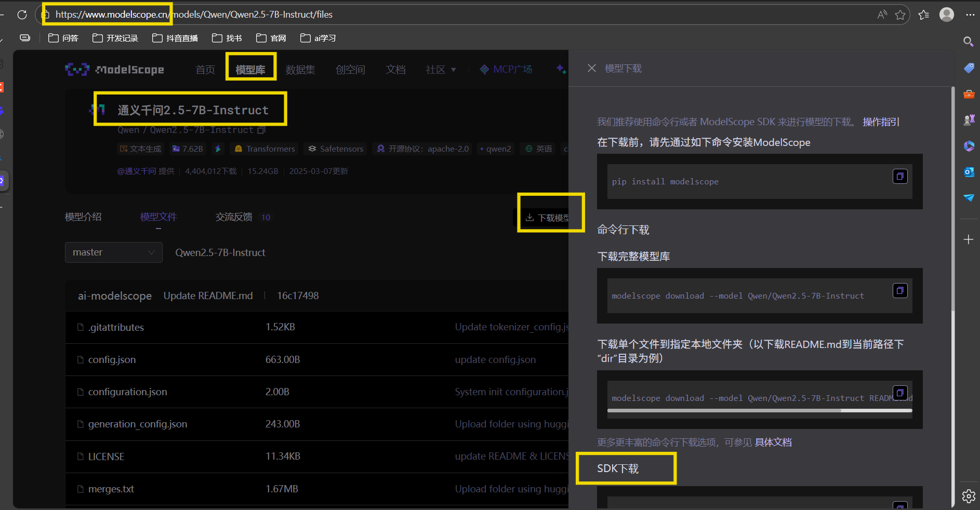Open the sidebar tools briefcase icon
This screenshot has width=980, height=510.
coord(969,94)
